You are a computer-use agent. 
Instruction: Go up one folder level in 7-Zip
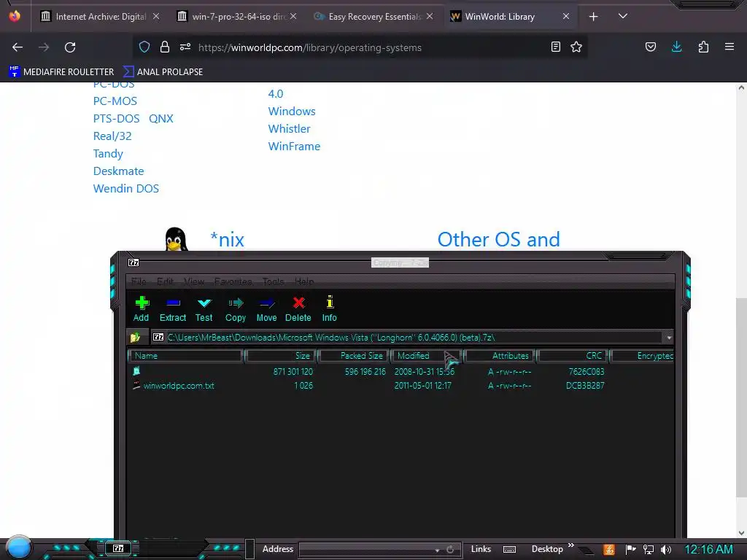click(x=135, y=337)
